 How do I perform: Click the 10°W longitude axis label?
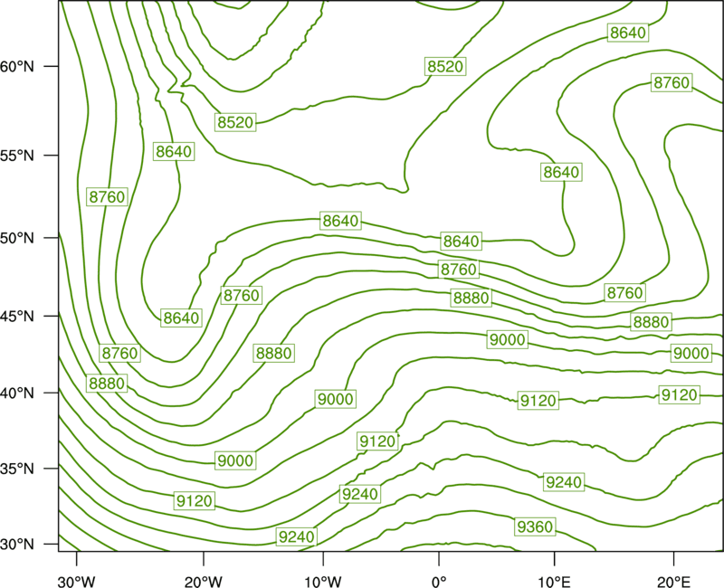pyautogui.click(x=323, y=582)
